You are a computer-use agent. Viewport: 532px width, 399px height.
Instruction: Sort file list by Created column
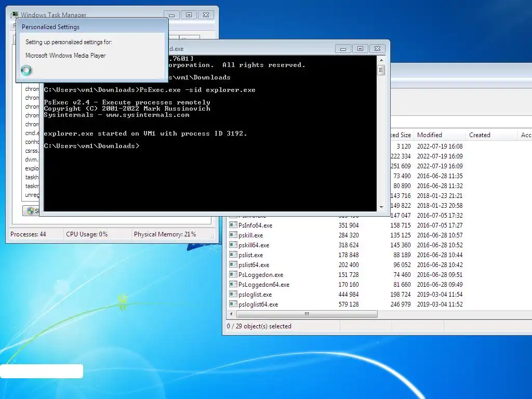coord(491,135)
